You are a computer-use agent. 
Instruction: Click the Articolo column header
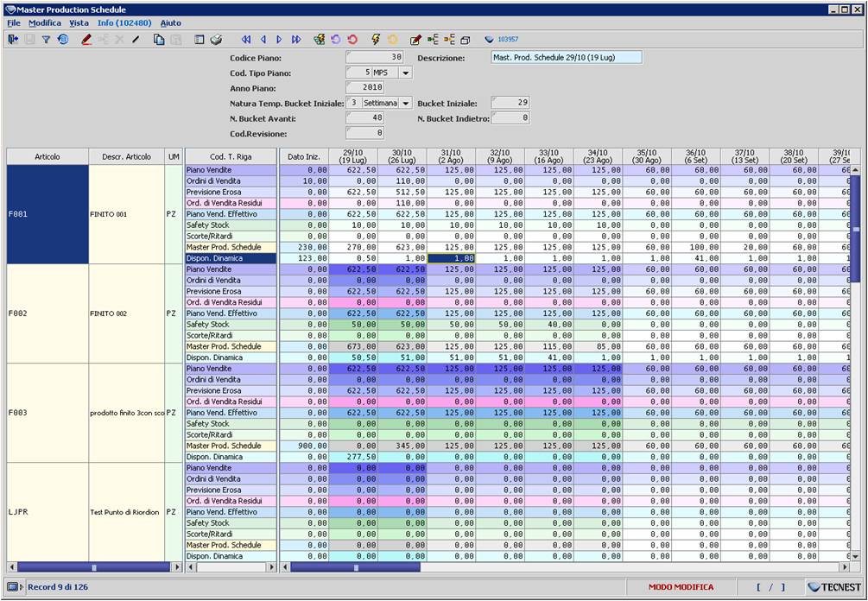coord(48,156)
